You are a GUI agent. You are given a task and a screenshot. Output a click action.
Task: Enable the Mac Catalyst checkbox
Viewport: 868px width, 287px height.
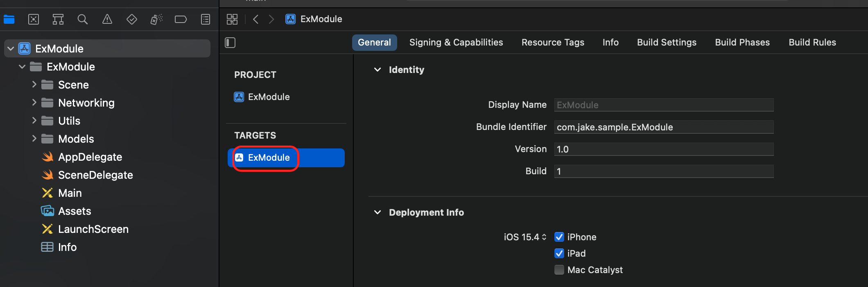pos(559,270)
